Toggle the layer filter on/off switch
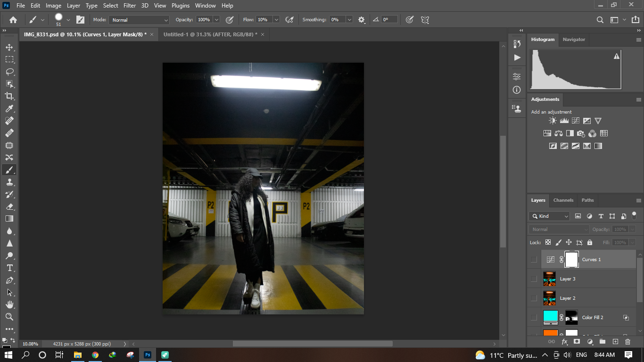644x362 pixels. click(634, 214)
